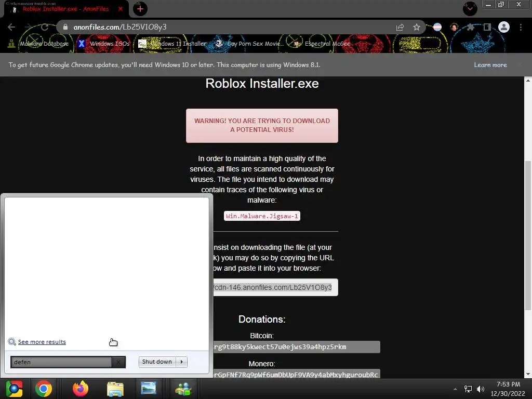532x399 pixels.
Task: Open Espectral McGee bookmark
Action: tap(322, 44)
